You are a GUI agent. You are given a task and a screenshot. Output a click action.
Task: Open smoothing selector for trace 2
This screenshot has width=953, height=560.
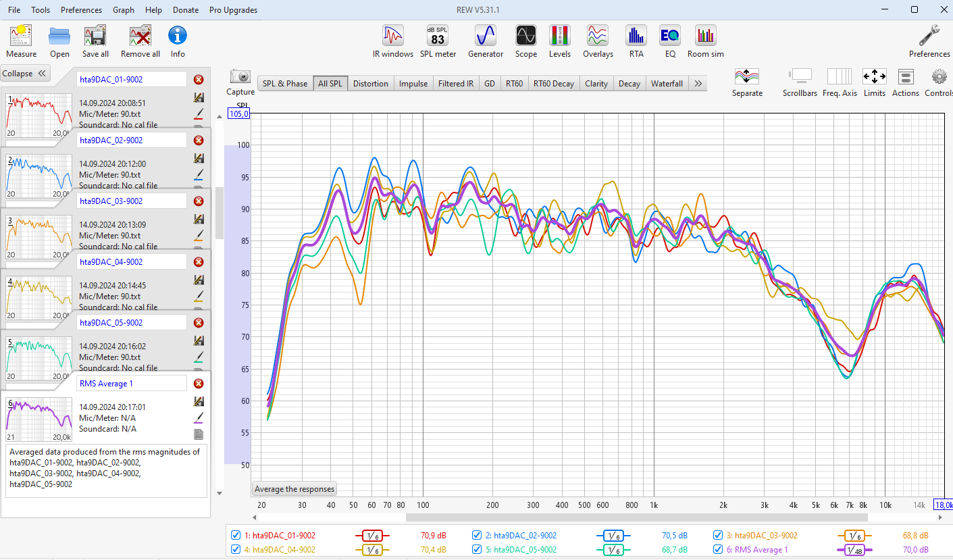(613, 535)
